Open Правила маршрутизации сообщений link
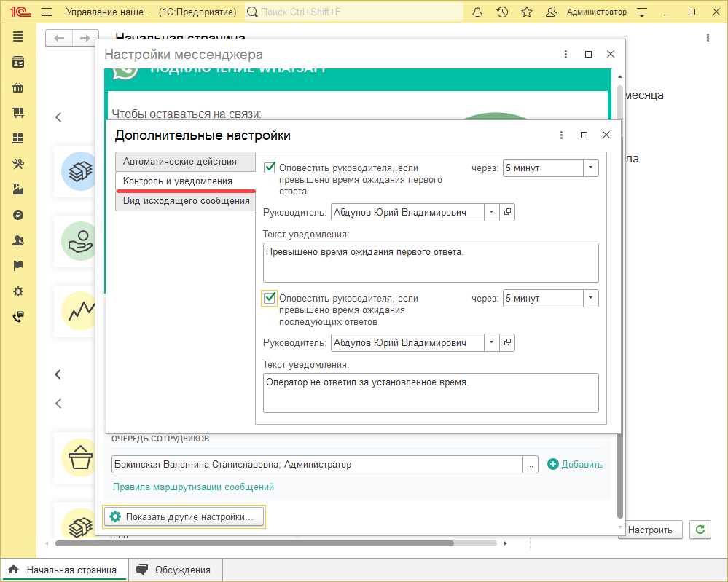The height and width of the screenshot is (582, 728). point(193,487)
